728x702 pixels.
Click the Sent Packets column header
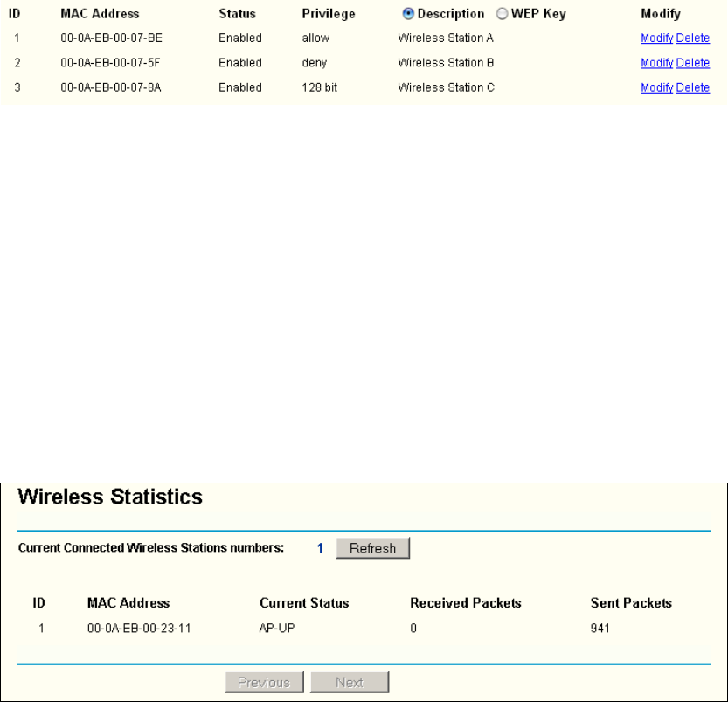tap(631, 603)
